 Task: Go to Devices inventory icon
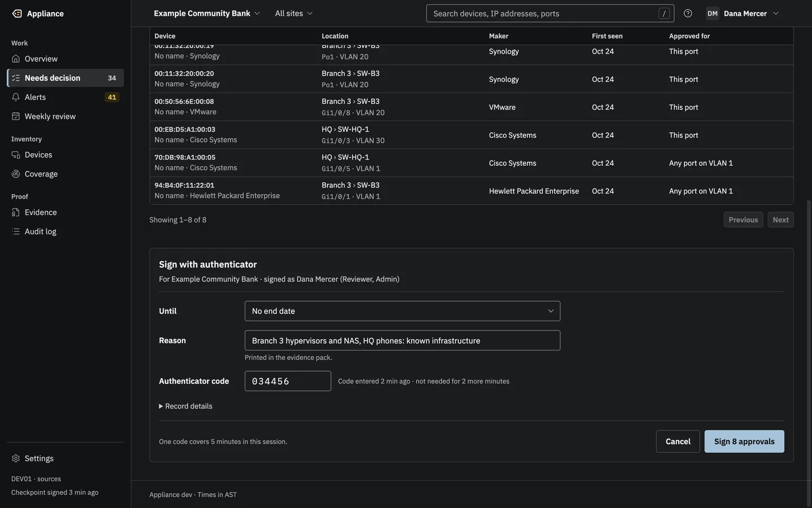click(x=16, y=155)
